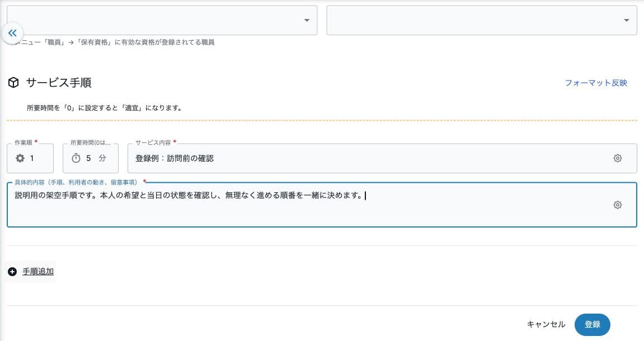Click the gear icon in 作業順 field
644x341 pixels.
[20, 158]
